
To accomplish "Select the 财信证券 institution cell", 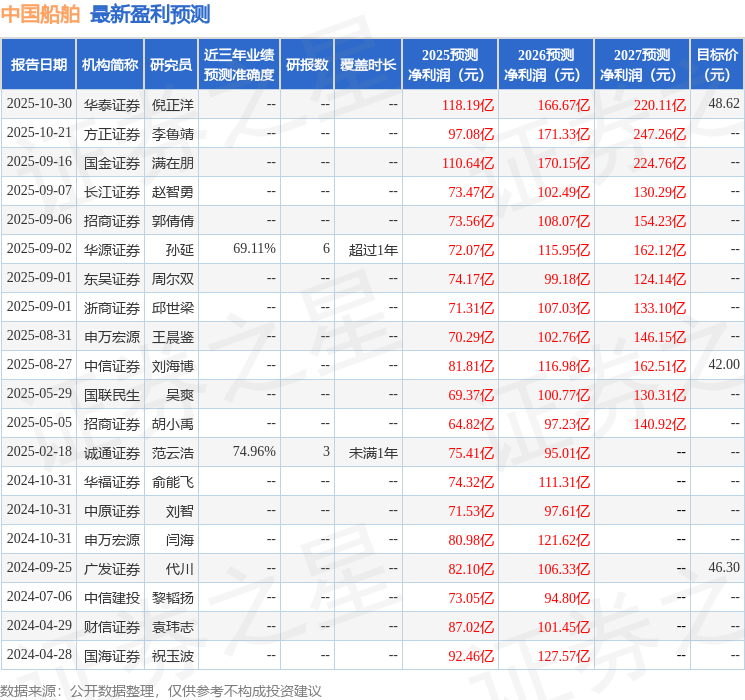I will pos(112,627).
